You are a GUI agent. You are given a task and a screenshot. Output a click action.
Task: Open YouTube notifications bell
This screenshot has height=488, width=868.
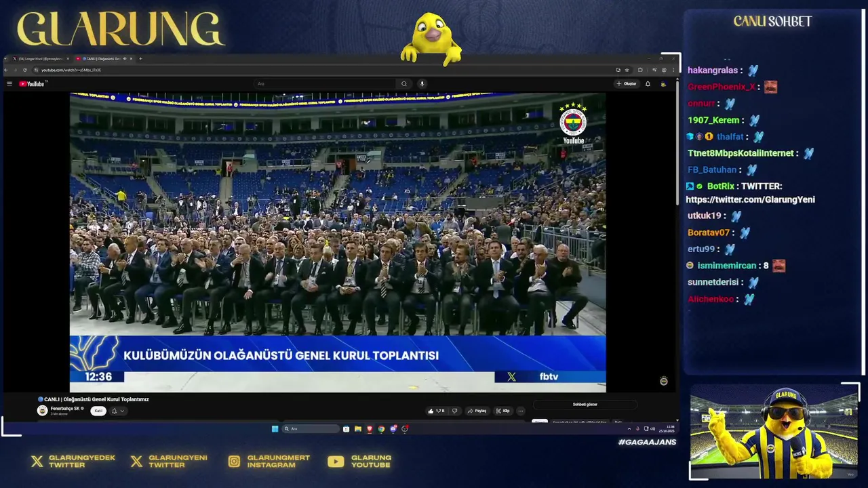648,83
